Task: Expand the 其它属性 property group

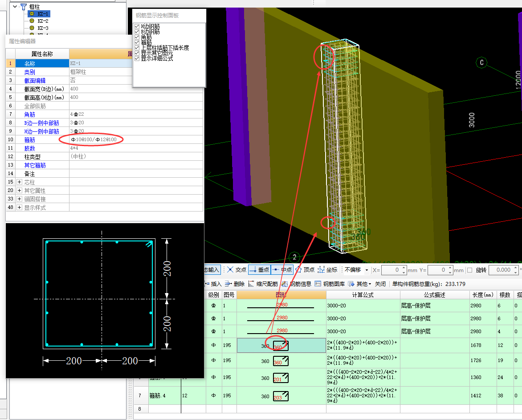Action: point(19,190)
